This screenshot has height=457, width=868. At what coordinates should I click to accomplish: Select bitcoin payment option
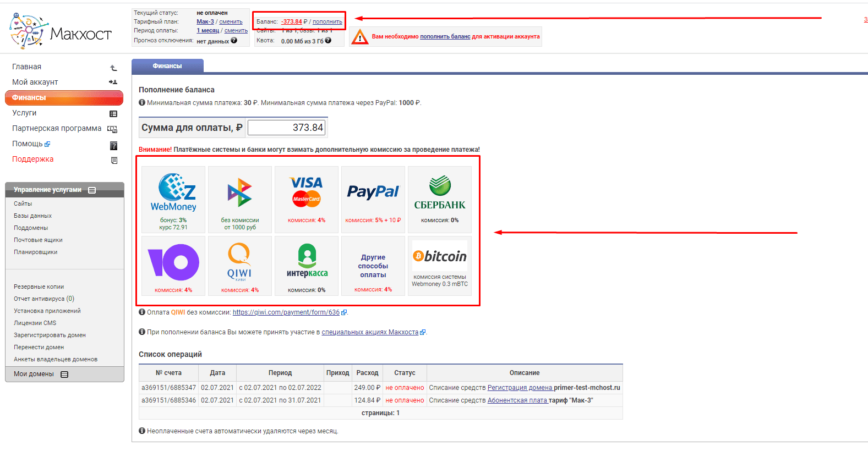[439, 257]
